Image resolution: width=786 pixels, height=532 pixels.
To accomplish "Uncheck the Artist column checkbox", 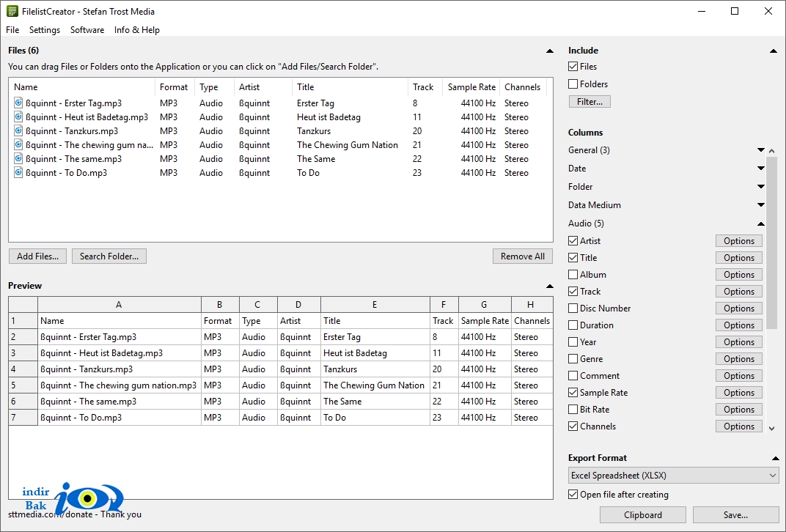I will point(573,241).
